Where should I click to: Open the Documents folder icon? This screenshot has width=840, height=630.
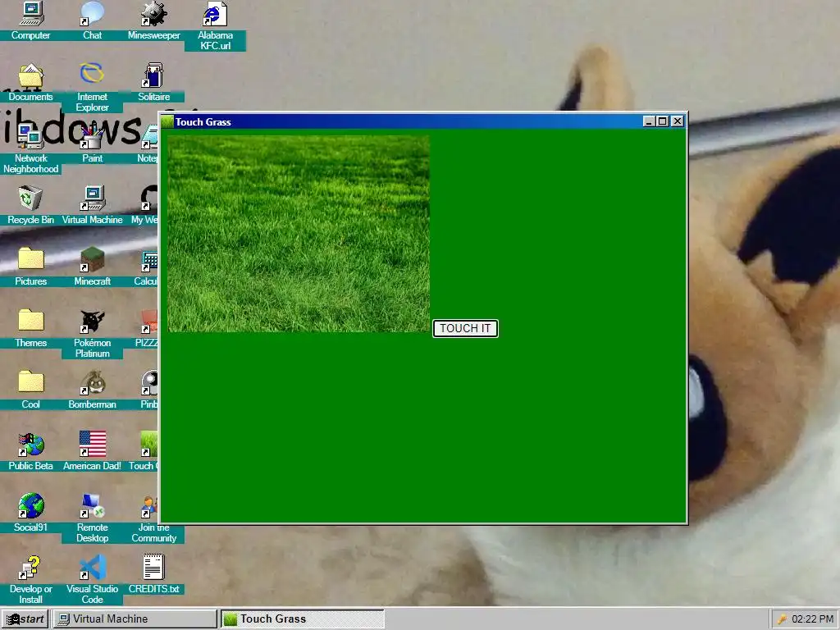tap(30, 82)
